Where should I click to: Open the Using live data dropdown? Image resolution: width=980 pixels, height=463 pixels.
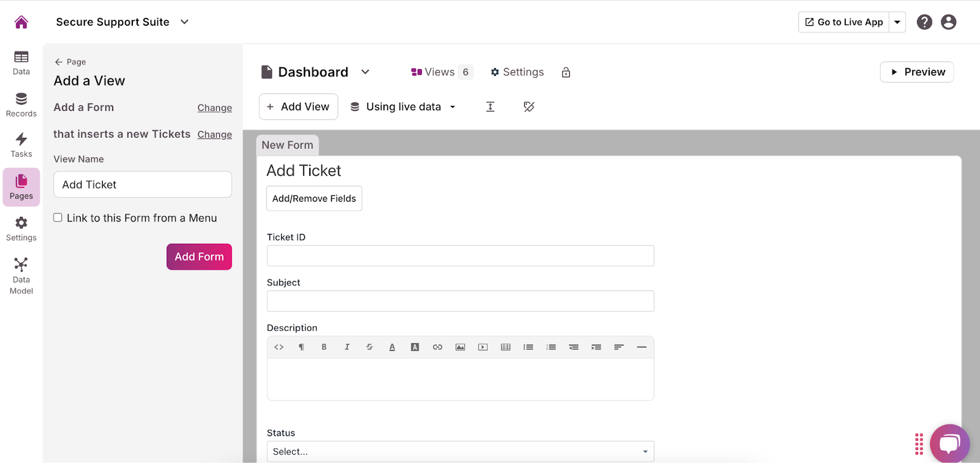(403, 107)
